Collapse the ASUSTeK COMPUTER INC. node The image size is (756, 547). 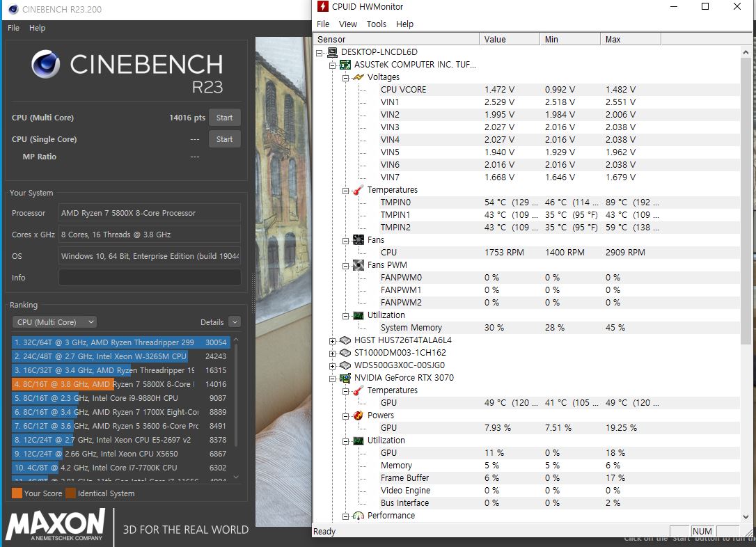pos(332,65)
